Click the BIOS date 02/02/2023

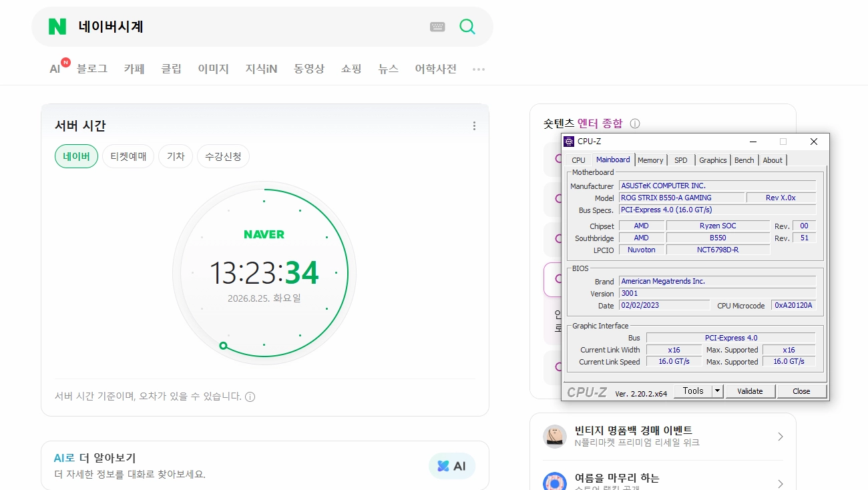664,305
